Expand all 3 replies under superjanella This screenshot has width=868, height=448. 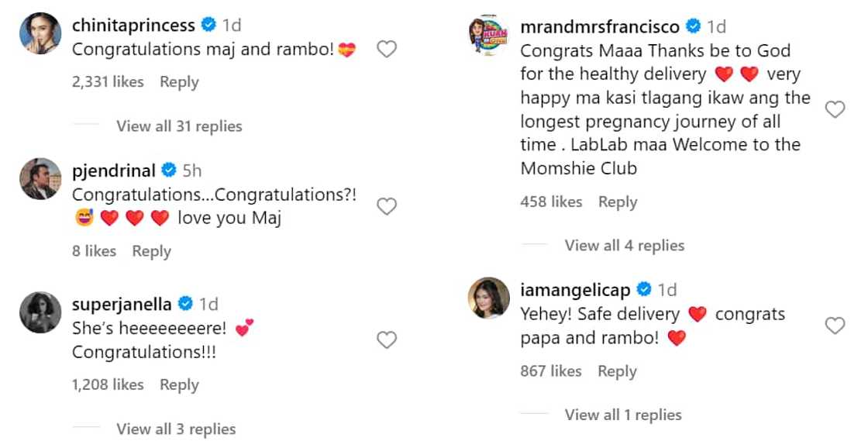[176, 429]
